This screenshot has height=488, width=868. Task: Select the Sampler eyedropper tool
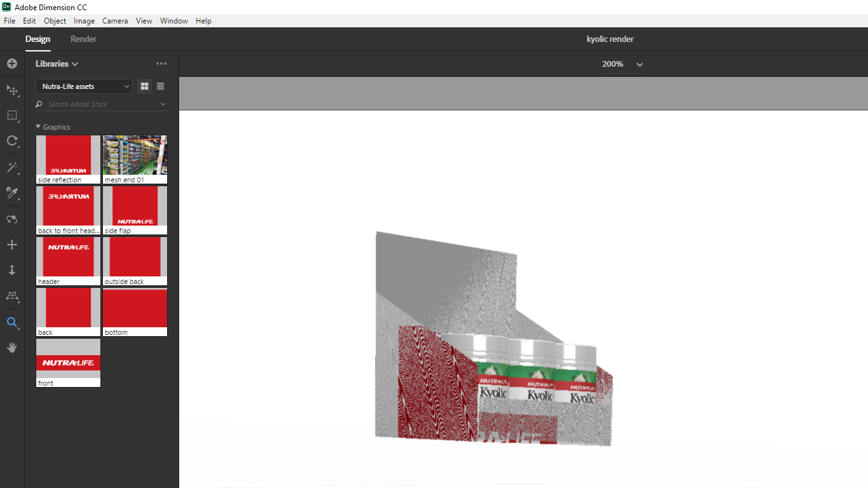tap(12, 193)
